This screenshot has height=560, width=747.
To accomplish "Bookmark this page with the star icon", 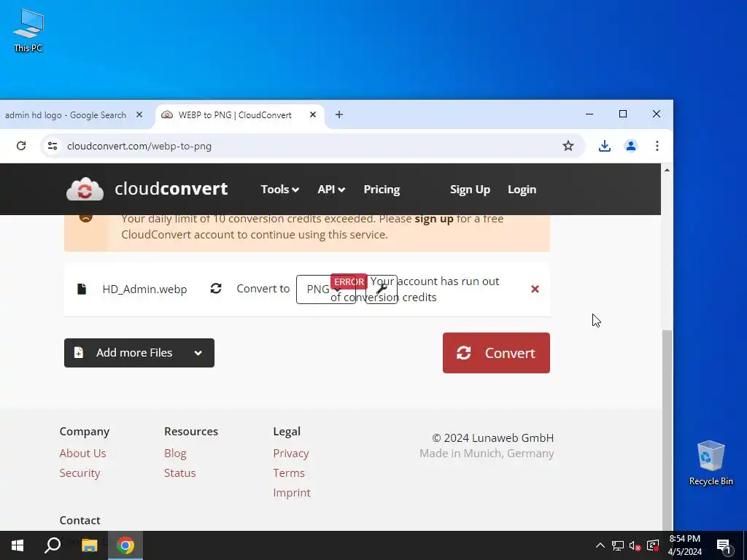I will pos(568,146).
